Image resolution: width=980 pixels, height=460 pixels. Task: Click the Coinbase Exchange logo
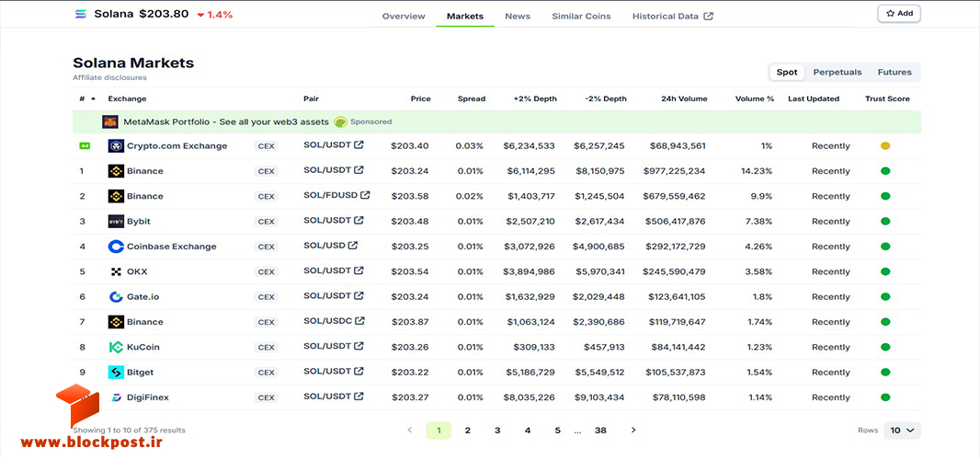click(116, 247)
